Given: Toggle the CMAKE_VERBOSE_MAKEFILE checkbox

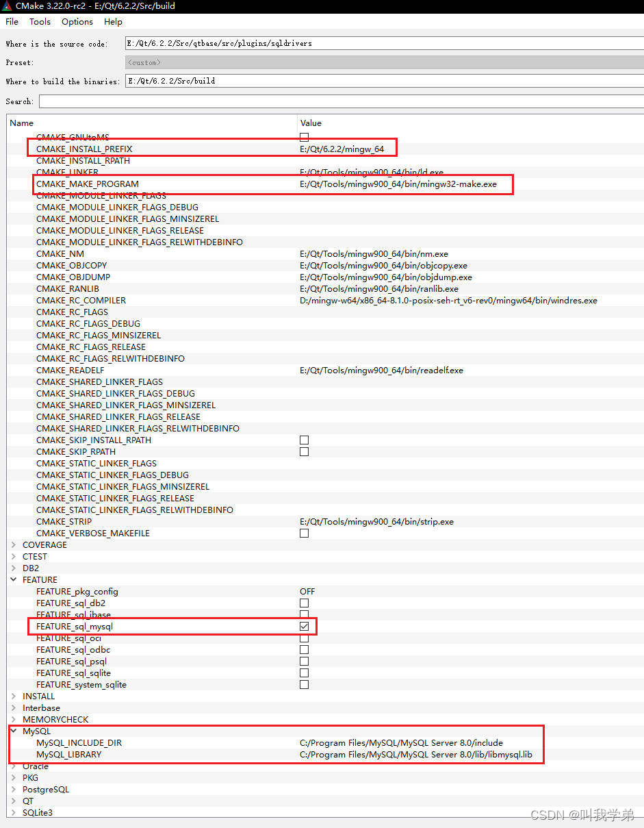Looking at the screenshot, I should (304, 533).
